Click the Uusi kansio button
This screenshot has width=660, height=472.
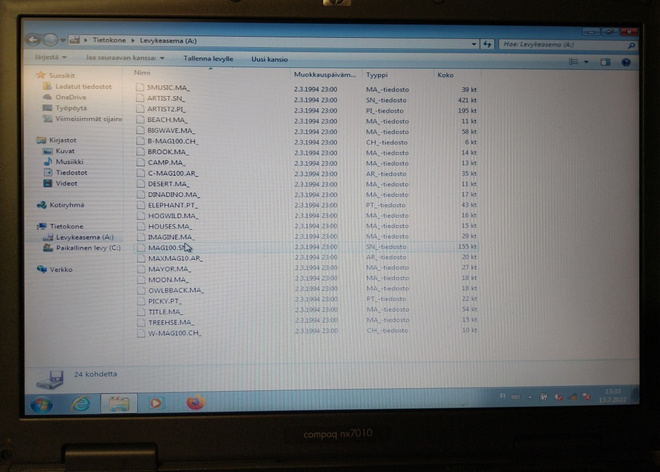(269, 59)
